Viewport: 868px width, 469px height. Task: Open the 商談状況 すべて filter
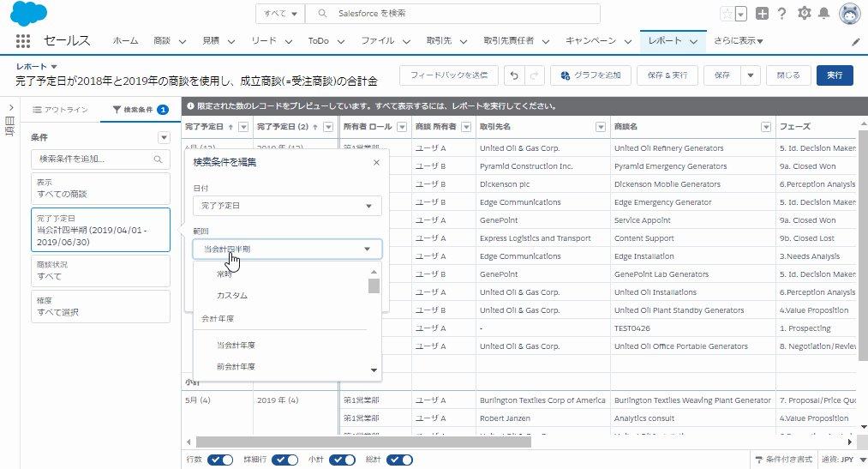click(x=100, y=271)
